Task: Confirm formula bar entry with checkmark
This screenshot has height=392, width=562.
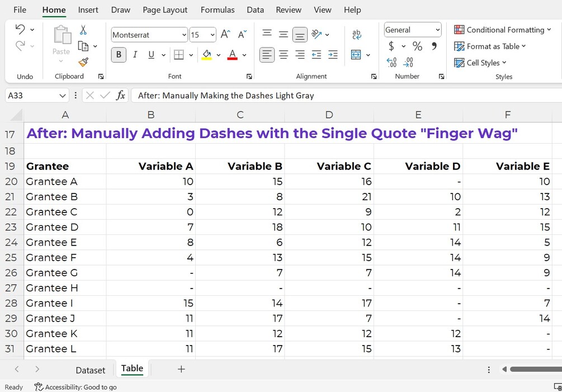Action: pos(105,95)
